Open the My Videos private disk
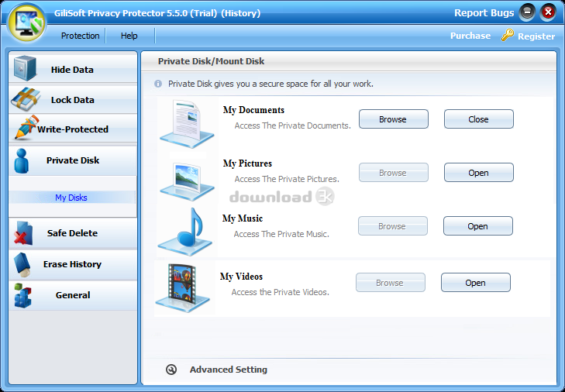 click(476, 283)
